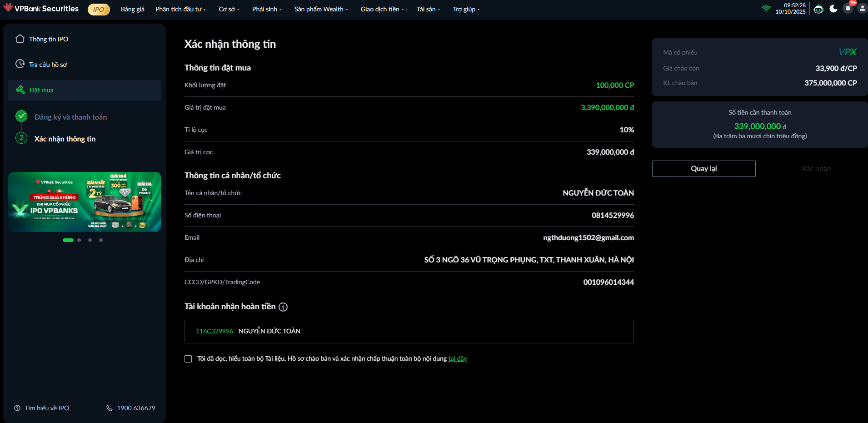Viewport: 868px width, 423px height.
Task: Click the VPBank Securities logo
Action: pyautogui.click(x=41, y=9)
